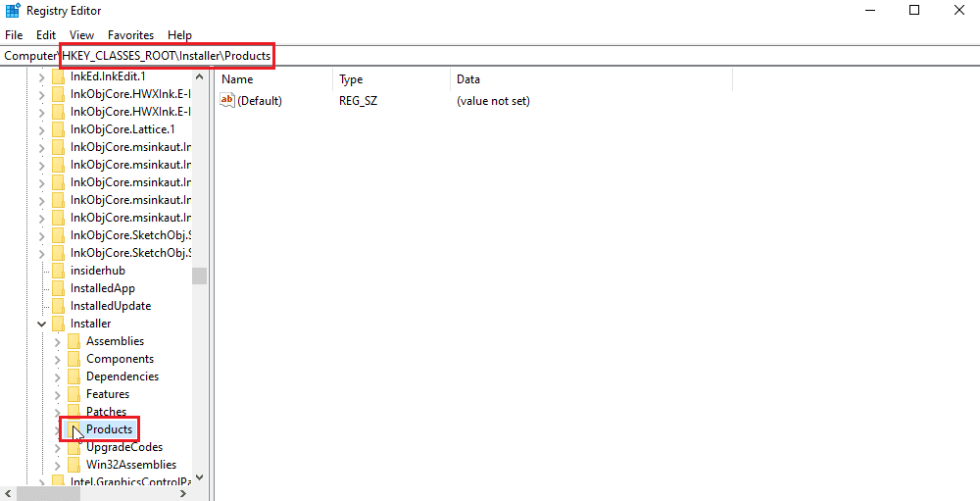Click the tree pane scroll up arrow
980x501 pixels.
[x=199, y=76]
